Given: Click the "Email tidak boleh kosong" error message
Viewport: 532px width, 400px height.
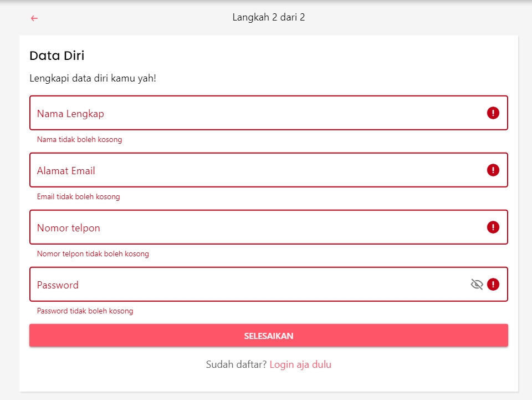Looking at the screenshot, I should point(78,197).
